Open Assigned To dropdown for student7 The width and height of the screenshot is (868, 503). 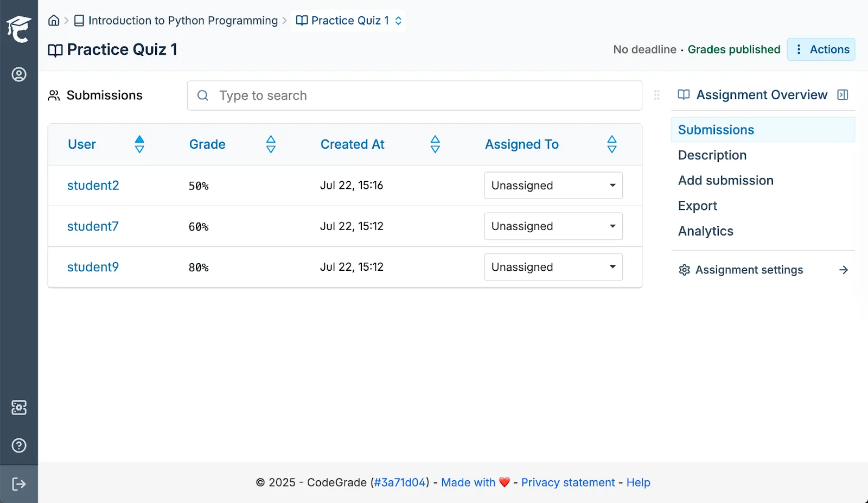[x=553, y=226]
